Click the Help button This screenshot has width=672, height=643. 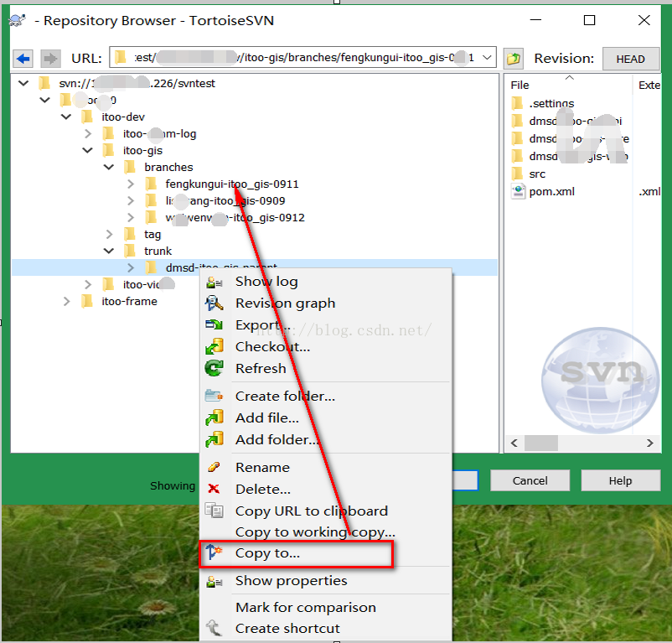coord(620,480)
